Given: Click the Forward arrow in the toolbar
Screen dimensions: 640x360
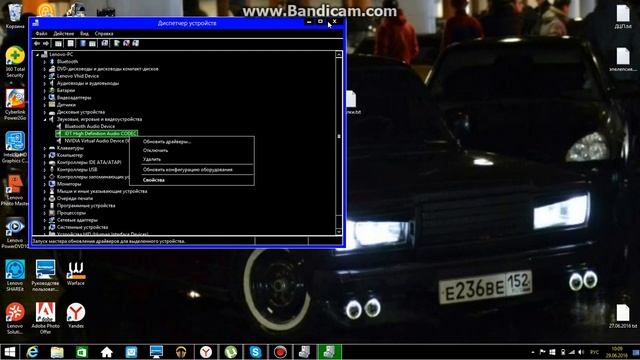Looking at the screenshot, I should pyautogui.click(x=46, y=43).
